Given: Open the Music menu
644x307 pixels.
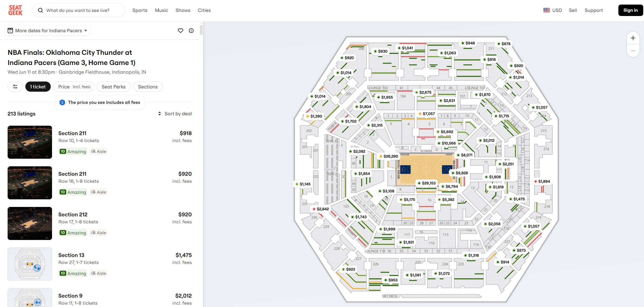Looking at the screenshot, I should point(161,10).
